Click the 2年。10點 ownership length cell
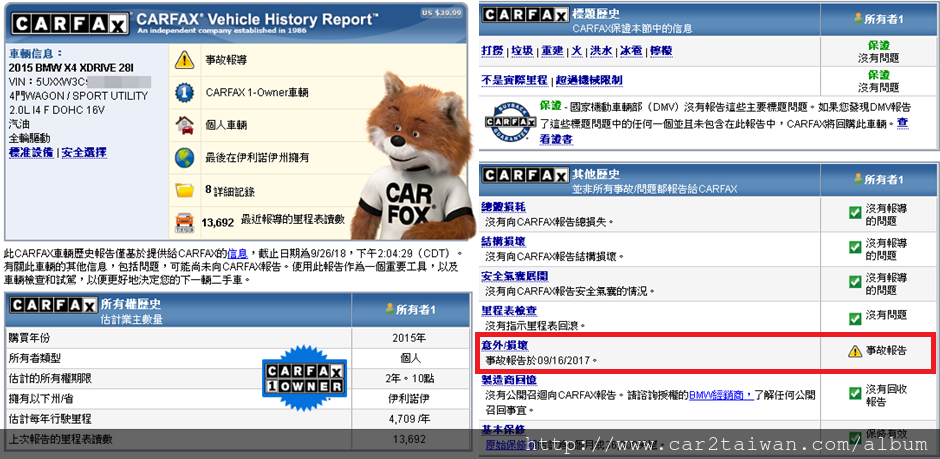 411,379
